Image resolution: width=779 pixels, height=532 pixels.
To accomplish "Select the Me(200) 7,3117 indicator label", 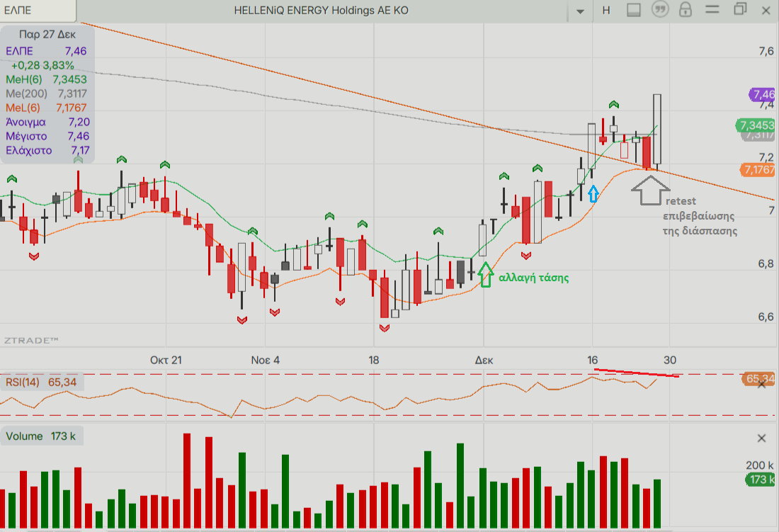I will tap(46, 94).
